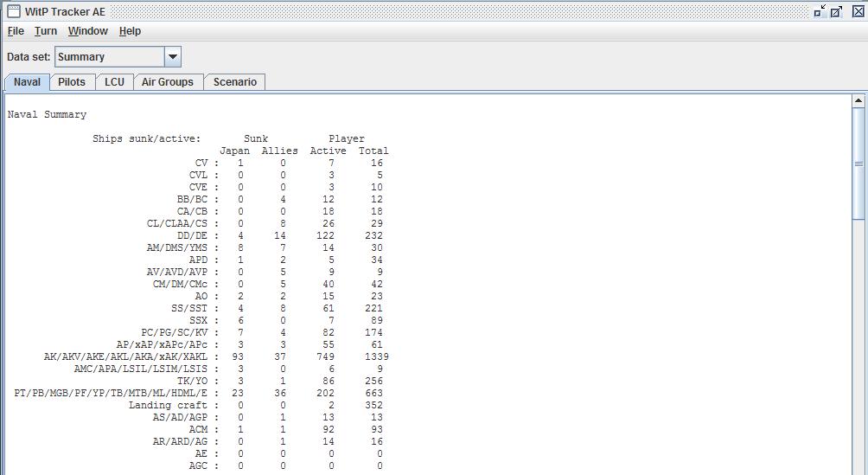
Task: Click the 'CVE :' row label
Action: pyautogui.click(x=204, y=188)
